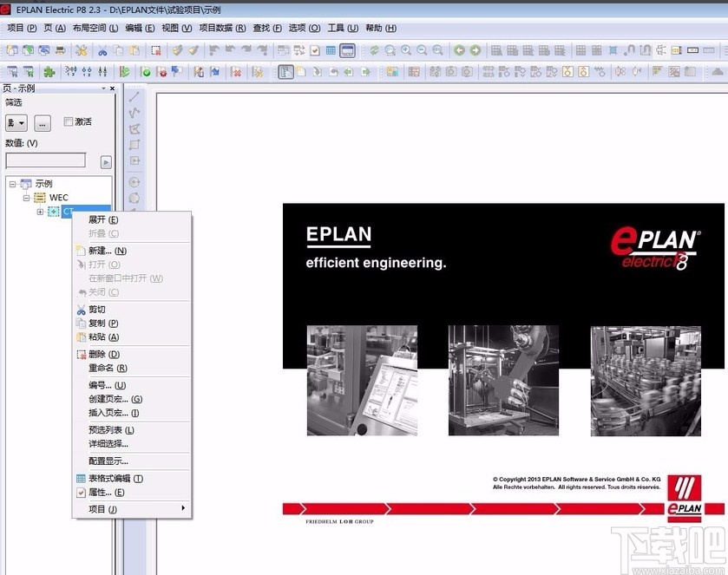Screen dimensions: 728x575
Task: Collapse the 示例 project tree node
Action: (12, 184)
